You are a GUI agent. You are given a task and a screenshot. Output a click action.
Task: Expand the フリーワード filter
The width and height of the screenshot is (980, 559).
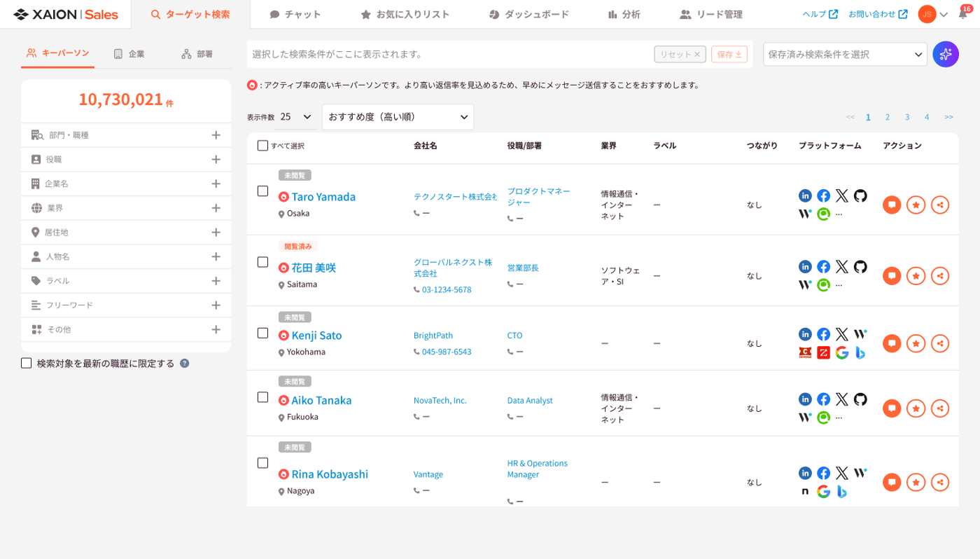click(126, 305)
